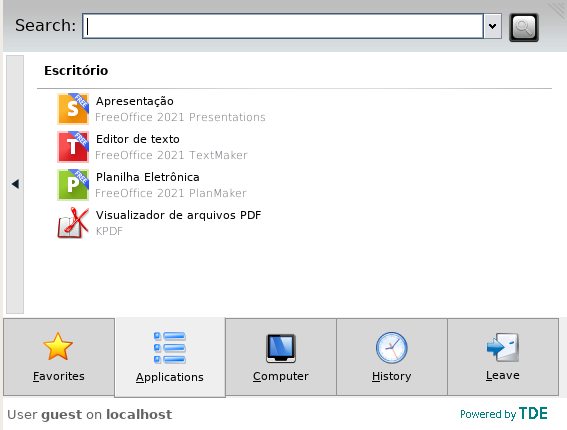
Task: Click the History clock icon
Action: click(392, 348)
